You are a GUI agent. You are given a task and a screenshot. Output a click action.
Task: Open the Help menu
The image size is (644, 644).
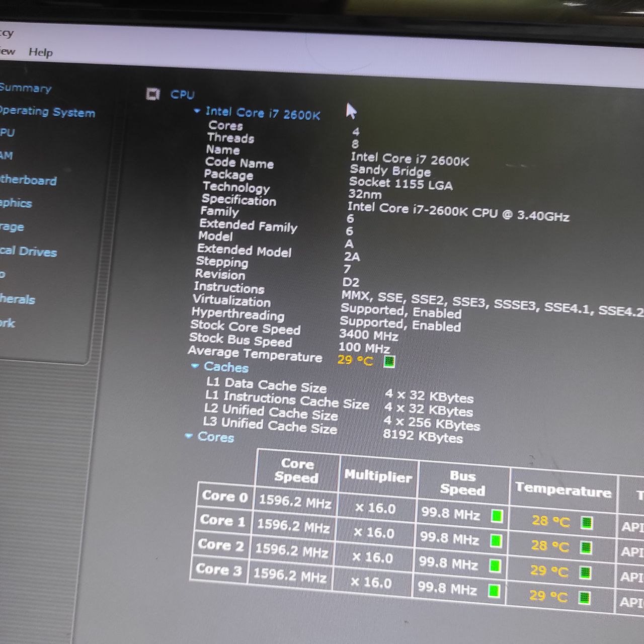point(40,52)
